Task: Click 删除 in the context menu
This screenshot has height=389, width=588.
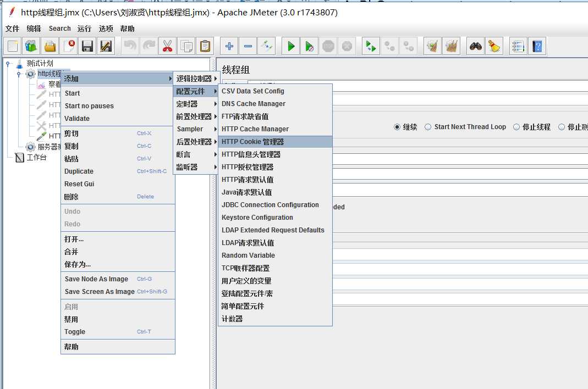Action: (x=118, y=197)
